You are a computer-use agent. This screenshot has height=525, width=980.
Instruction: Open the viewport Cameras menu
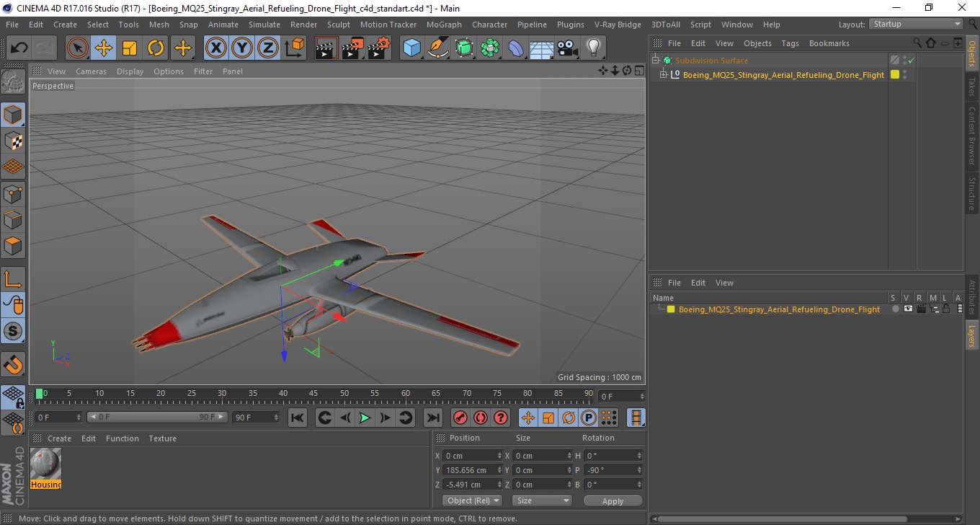coord(91,71)
